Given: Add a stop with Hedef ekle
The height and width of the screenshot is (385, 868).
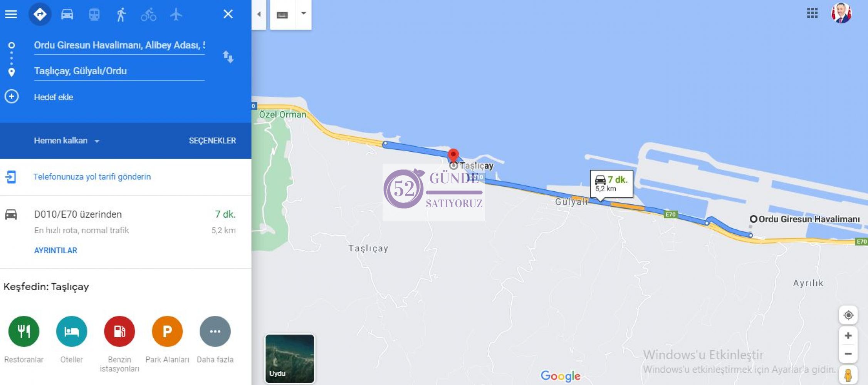Looking at the screenshot, I should tap(54, 97).
